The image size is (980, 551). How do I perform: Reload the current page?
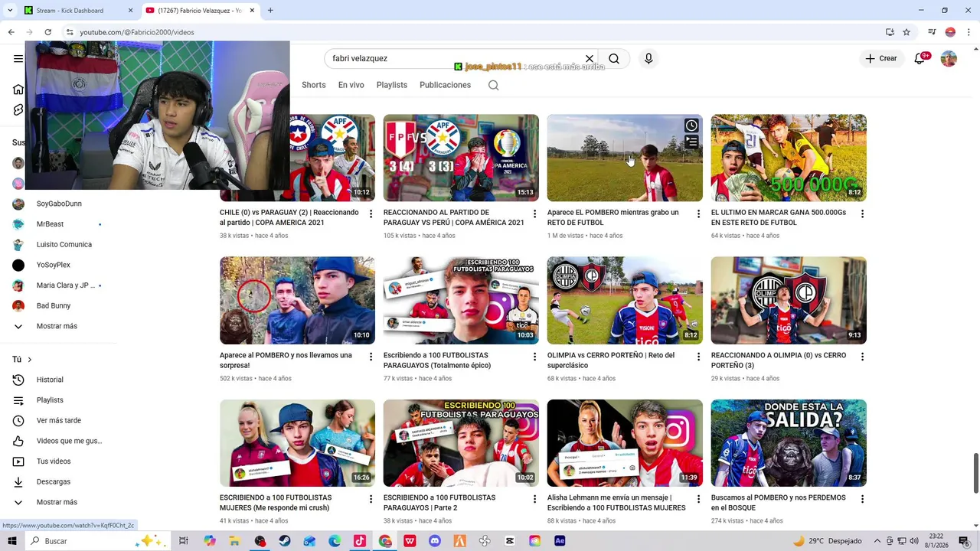click(47, 32)
